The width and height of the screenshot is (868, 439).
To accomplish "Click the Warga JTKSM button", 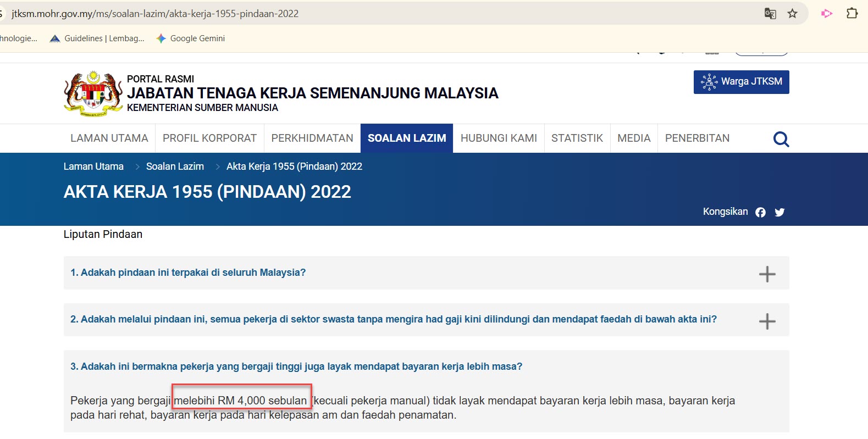I will click(741, 82).
